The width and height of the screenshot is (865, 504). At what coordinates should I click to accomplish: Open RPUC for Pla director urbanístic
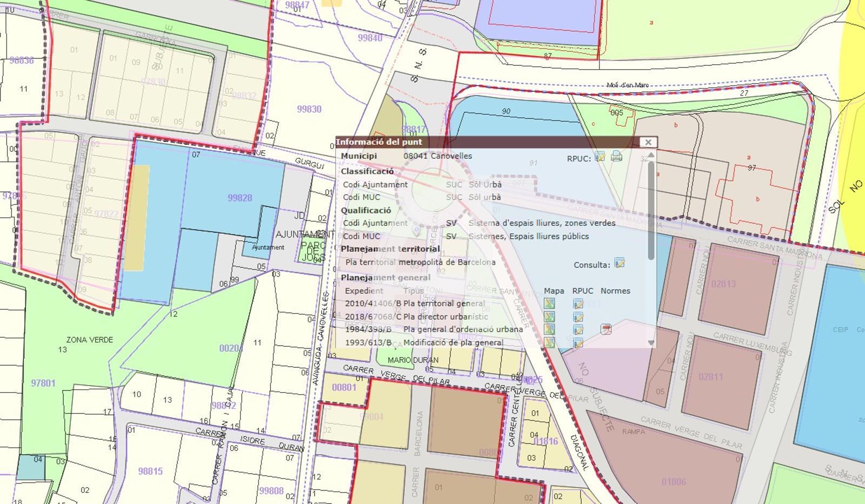tap(578, 317)
